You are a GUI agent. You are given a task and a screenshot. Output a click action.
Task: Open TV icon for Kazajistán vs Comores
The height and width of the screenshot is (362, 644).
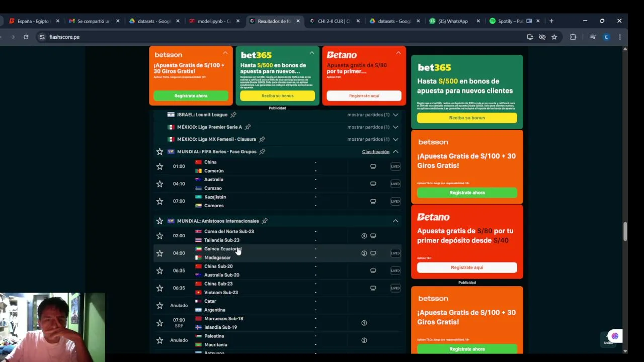pyautogui.click(x=373, y=201)
